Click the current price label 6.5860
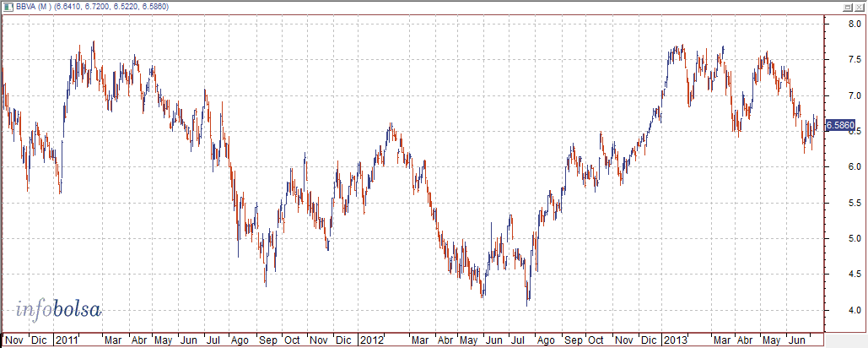 [x=841, y=126]
